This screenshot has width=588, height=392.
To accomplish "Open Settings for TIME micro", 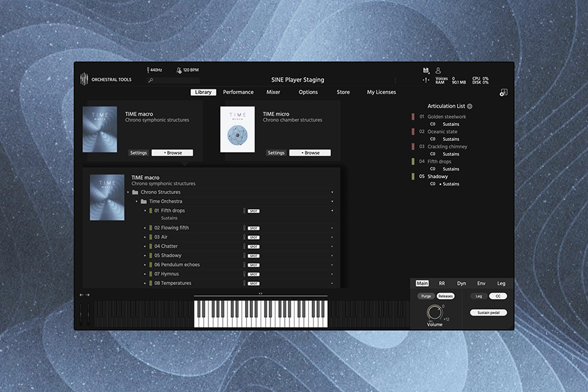I will pyautogui.click(x=276, y=153).
